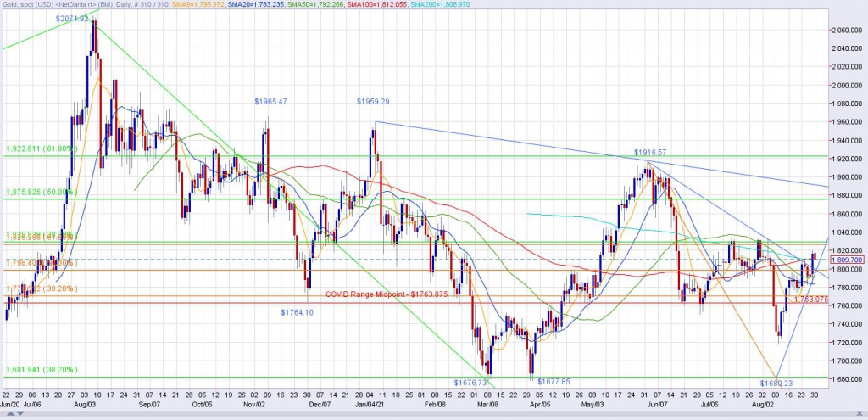Click the 1,681.941 (38.20%) Fibonacci label
The image size is (868, 420).
(x=42, y=370)
